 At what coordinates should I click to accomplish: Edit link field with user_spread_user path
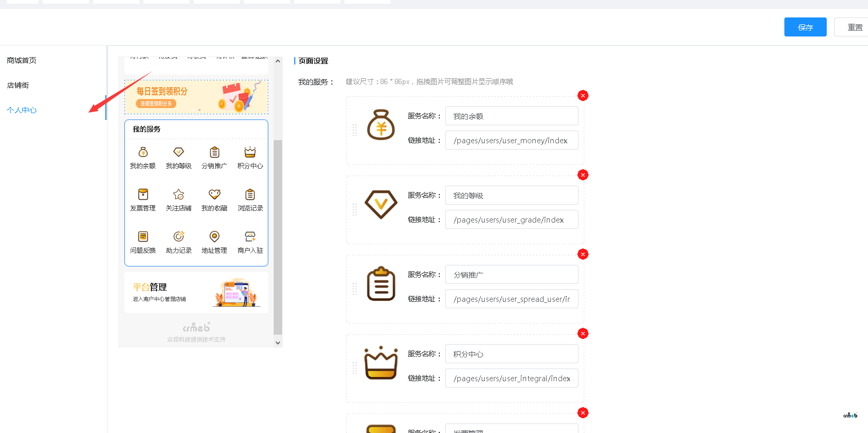[x=511, y=299]
